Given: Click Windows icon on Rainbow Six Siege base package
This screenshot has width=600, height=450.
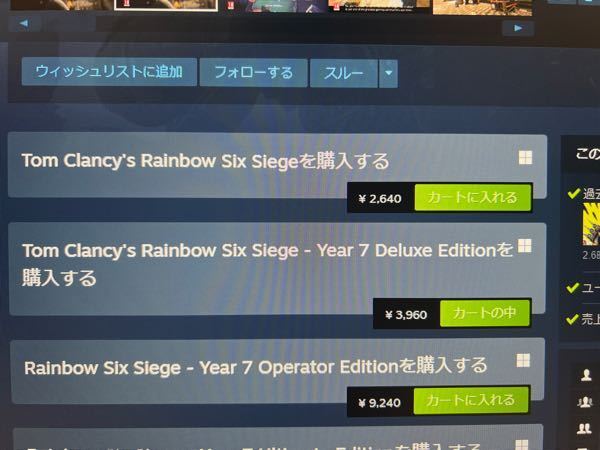Looking at the screenshot, I should (525, 157).
